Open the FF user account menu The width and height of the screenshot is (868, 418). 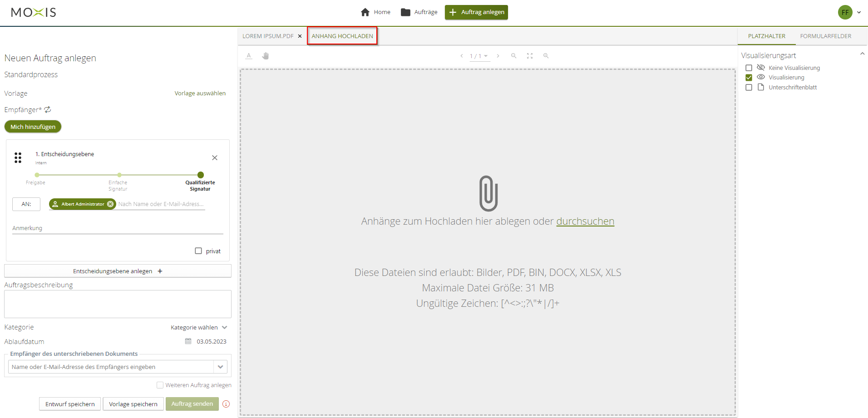[x=849, y=12]
